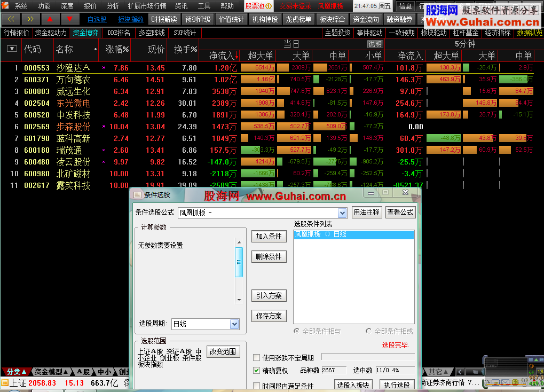Viewport: 544px width, 392px height.
Task: Click the purple marker beside 步森股份
Action: 104,127
